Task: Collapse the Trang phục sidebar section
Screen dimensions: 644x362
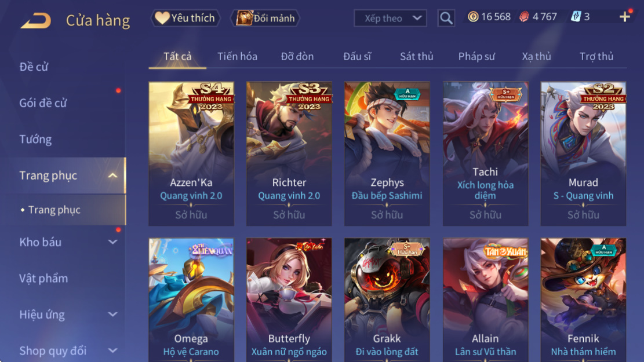Action: coord(112,175)
